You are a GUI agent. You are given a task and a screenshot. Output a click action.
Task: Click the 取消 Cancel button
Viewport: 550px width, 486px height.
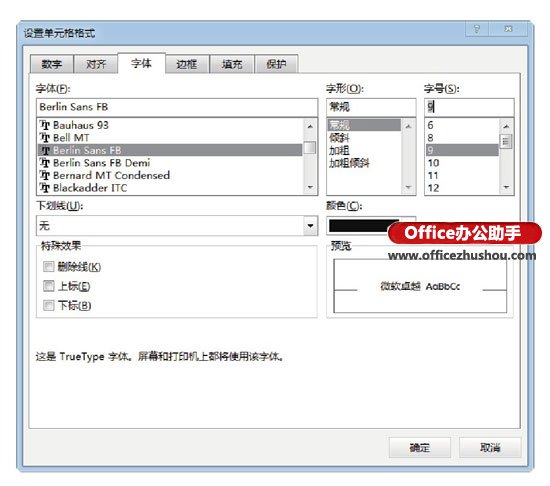(x=490, y=447)
